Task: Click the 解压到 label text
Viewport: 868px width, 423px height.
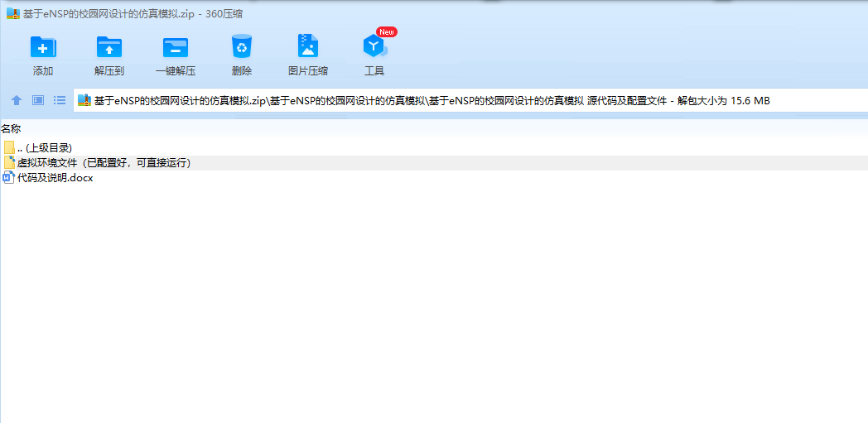Action: pyautogui.click(x=109, y=71)
